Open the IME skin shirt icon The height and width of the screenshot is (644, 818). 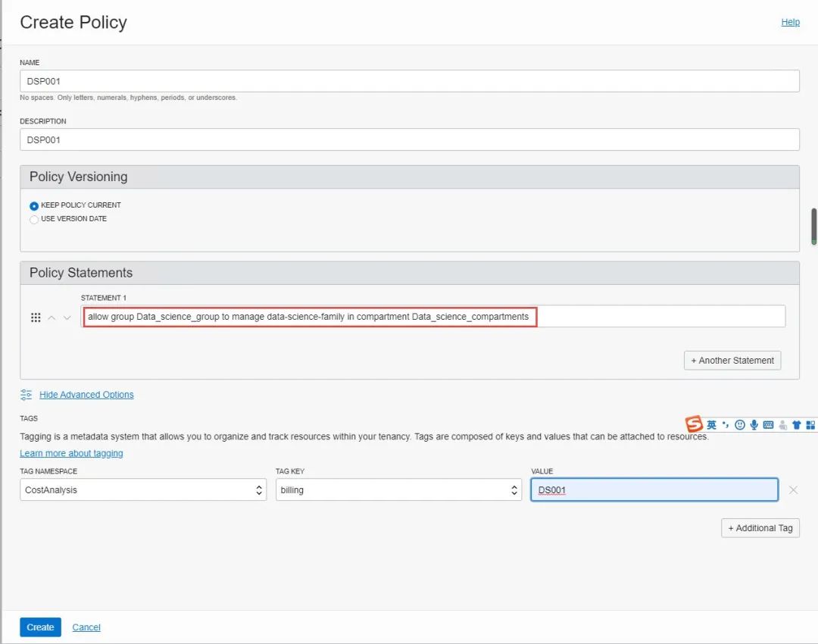pos(796,425)
